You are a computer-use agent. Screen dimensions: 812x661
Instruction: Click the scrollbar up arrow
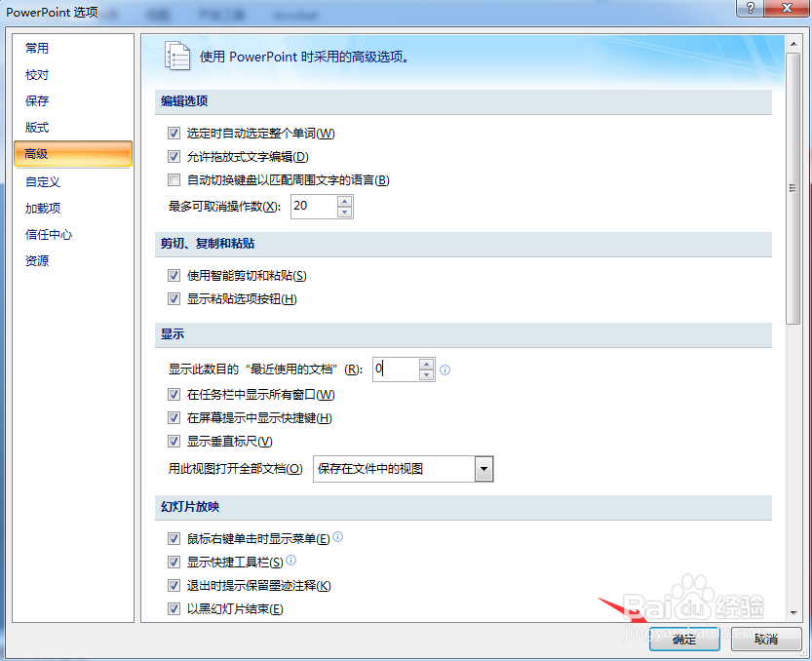(x=793, y=44)
